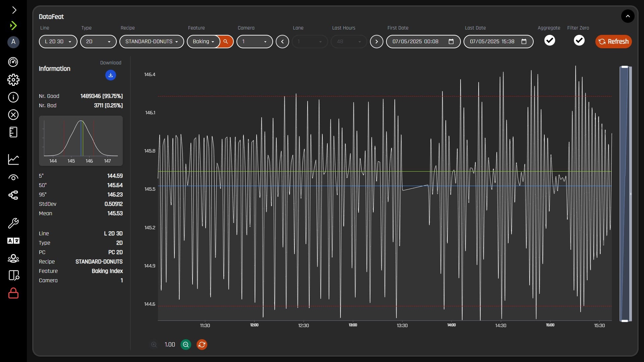Click the red padlock icon
Image resolution: width=644 pixels, height=362 pixels.
coord(13,293)
